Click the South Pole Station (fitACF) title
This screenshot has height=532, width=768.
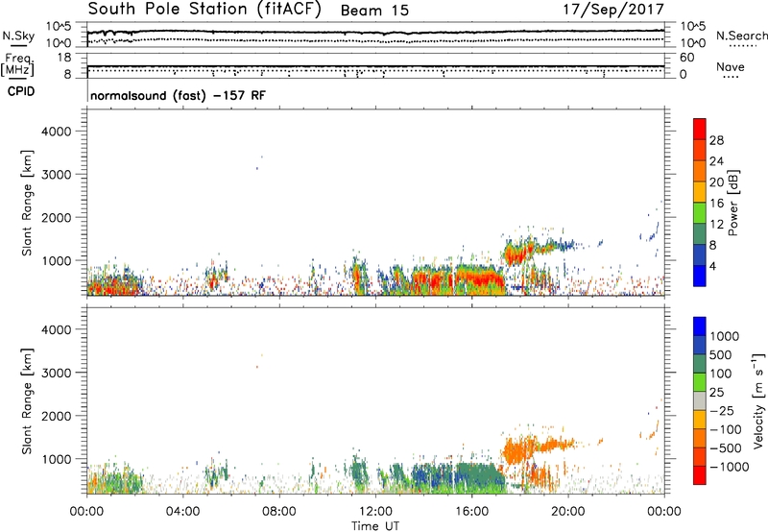point(204,10)
